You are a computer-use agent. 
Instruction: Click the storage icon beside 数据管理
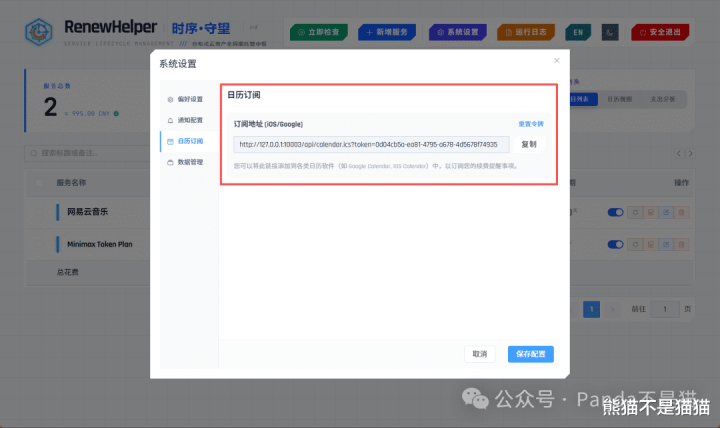coord(170,162)
